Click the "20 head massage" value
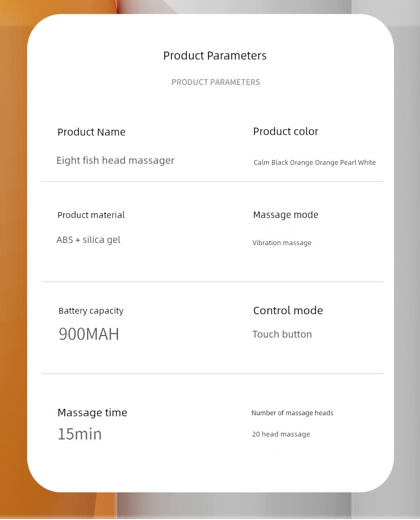The width and height of the screenshot is (420, 520). tap(281, 434)
